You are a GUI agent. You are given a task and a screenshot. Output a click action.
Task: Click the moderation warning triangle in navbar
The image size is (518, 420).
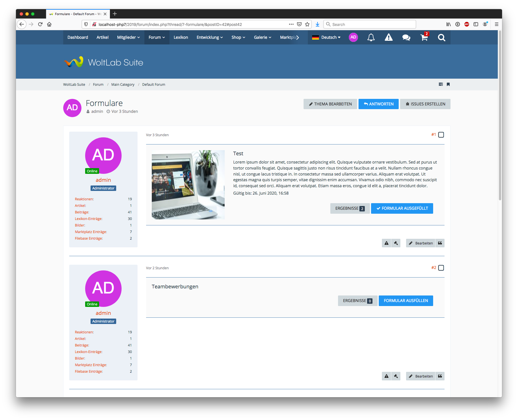click(388, 37)
